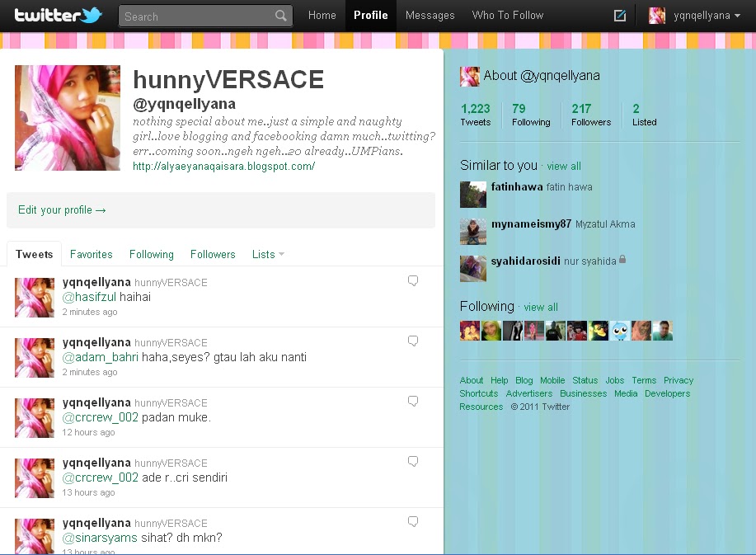Viewport: 756px width, 555px height.
Task: Click the Developers footer link
Action: click(667, 393)
